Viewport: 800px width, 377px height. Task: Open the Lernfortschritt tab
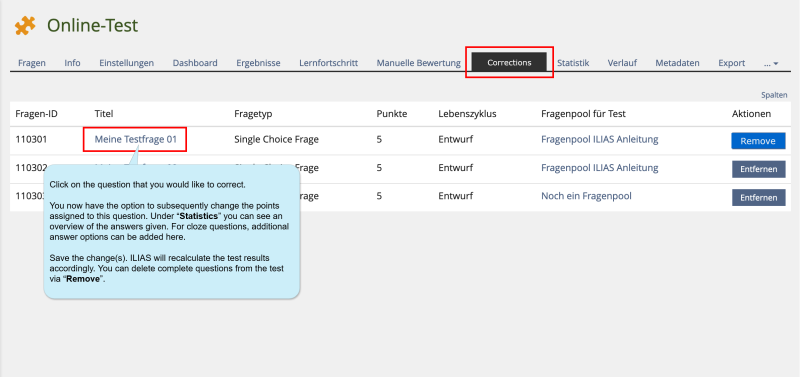pyautogui.click(x=329, y=63)
